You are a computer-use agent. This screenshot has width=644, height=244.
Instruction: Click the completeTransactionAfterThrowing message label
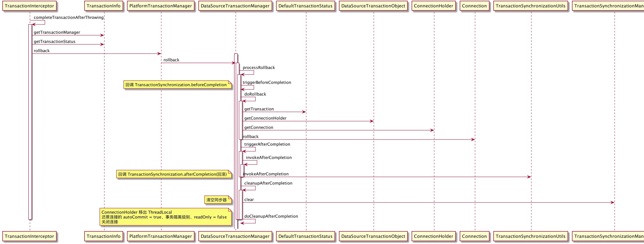69,17
